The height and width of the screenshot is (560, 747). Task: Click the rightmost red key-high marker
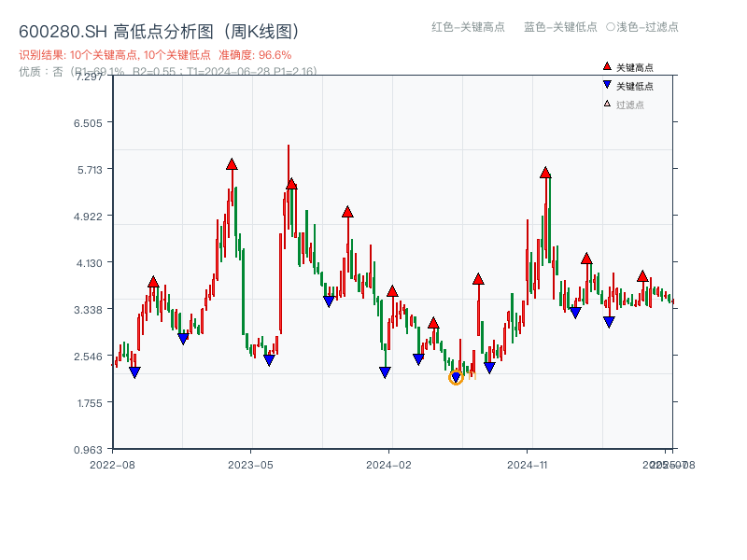coord(642,276)
